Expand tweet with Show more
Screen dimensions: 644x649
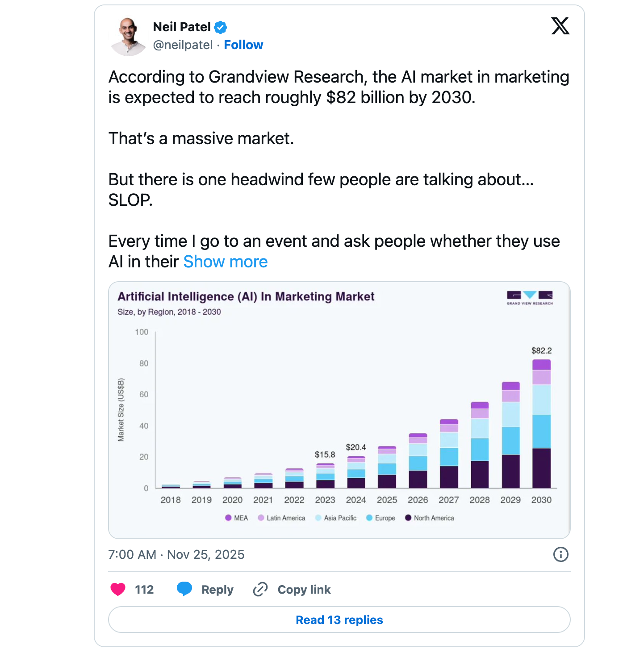tap(226, 262)
